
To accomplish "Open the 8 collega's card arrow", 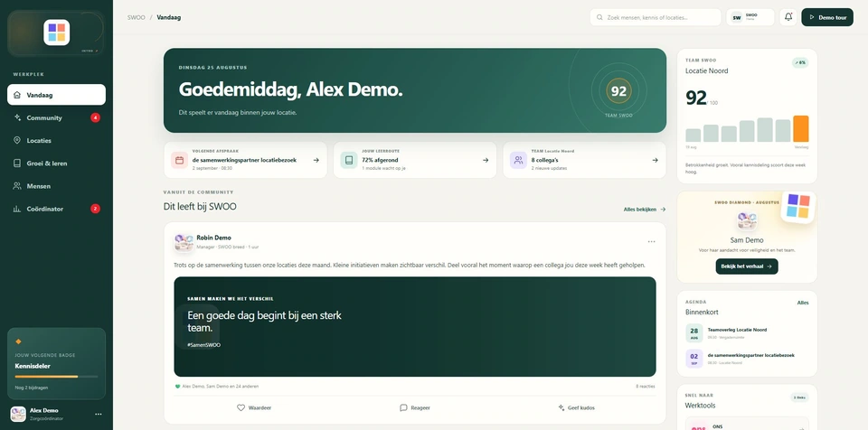I will point(655,160).
